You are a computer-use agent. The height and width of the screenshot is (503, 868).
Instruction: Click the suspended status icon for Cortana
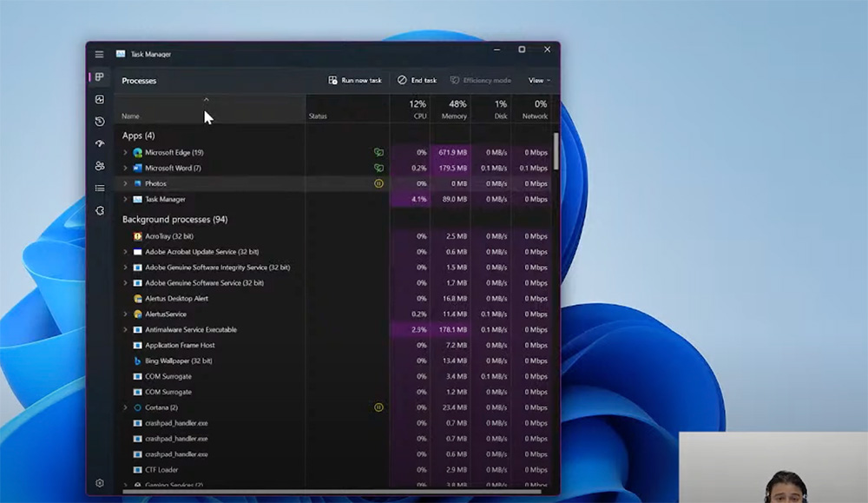pos(378,407)
